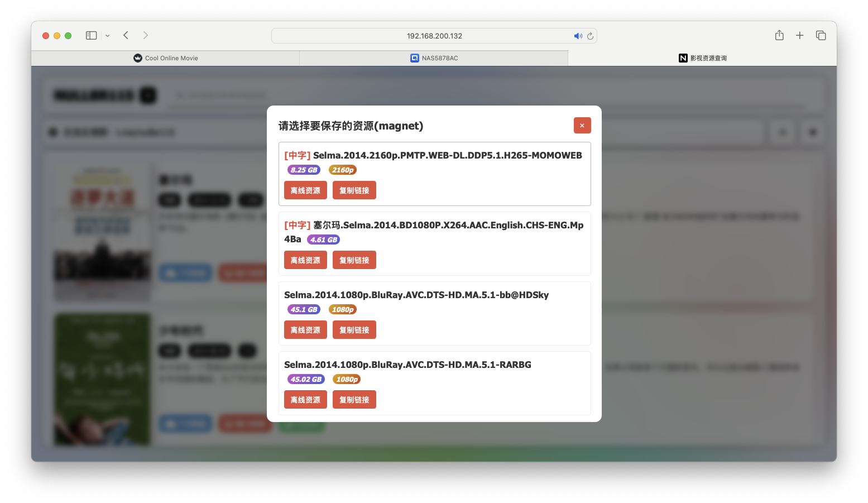Click 复制链接 for the HDSky 45.1 GB release

coord(354,329)
